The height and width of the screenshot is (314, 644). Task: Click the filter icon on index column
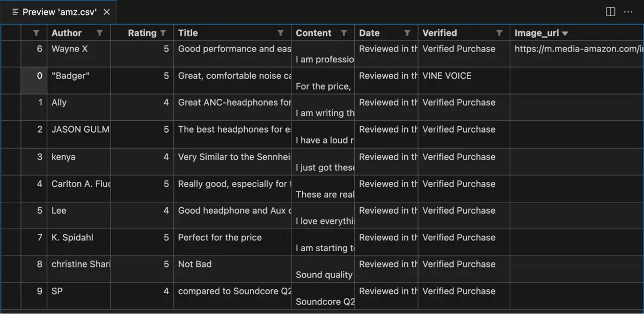(x=36, y=33)
